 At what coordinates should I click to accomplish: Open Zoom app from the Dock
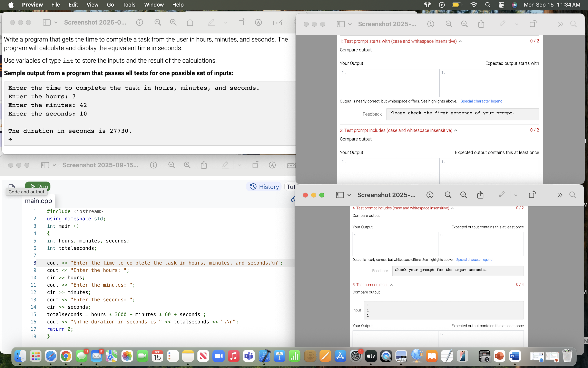[218, 356]
